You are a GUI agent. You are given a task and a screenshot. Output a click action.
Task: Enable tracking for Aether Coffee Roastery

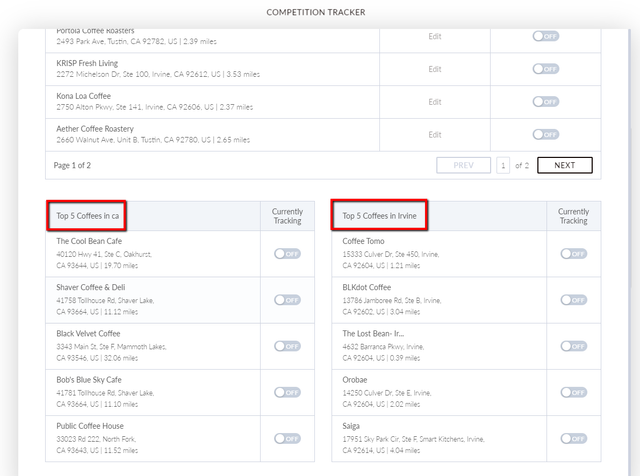tap(545, 134)
